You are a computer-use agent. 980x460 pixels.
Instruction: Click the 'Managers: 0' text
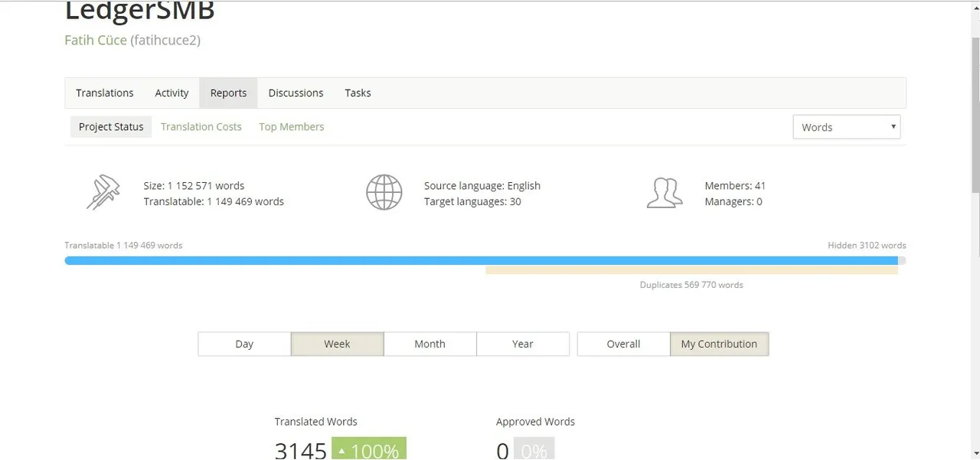tap(733, 201)
